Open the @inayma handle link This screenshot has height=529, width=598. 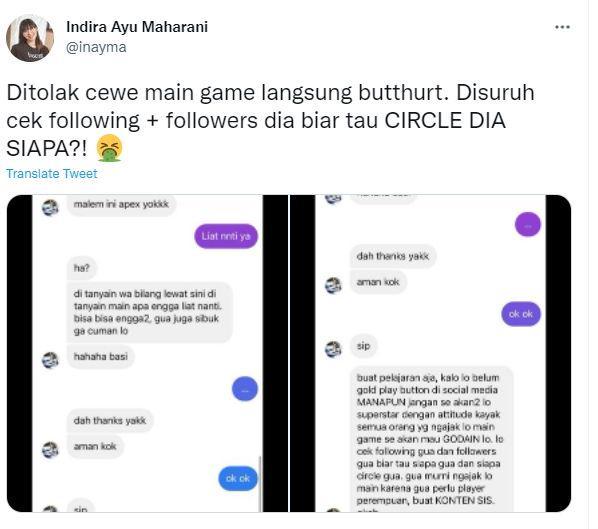pyautogui.click(x=96, y=47)
